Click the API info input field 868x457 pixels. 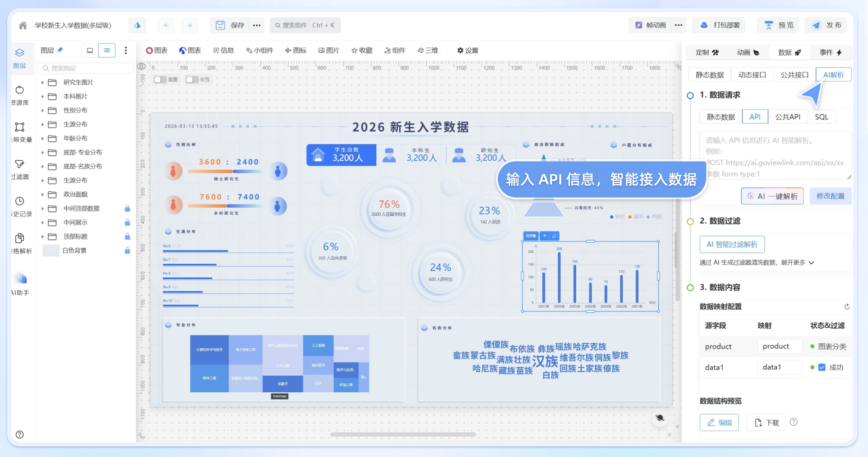(776, 157)
